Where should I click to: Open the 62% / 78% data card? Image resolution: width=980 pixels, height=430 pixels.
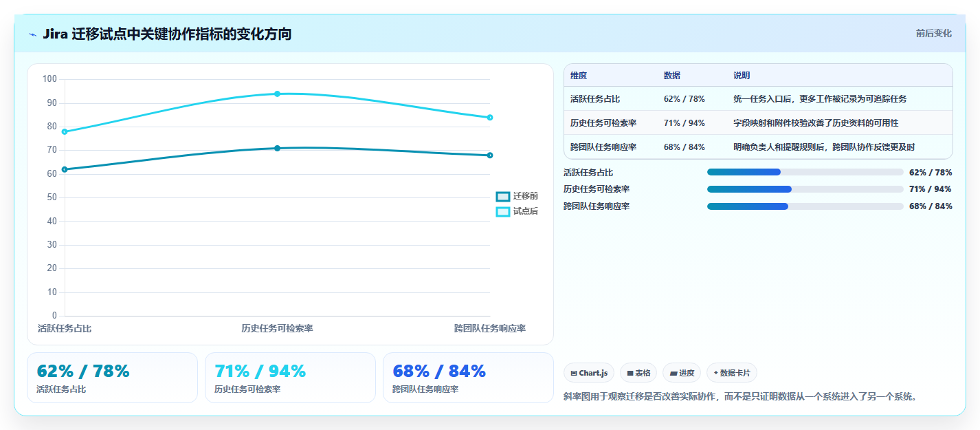click(112, 378)
